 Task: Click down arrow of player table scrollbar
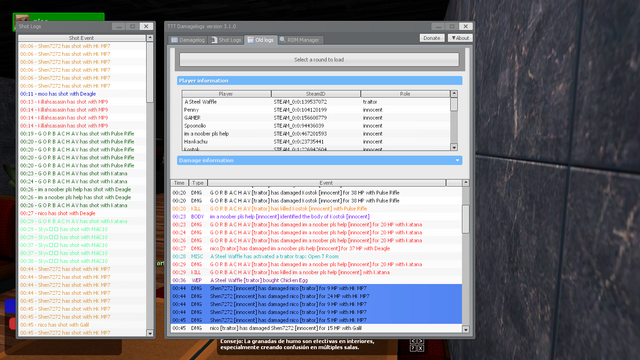454,147
